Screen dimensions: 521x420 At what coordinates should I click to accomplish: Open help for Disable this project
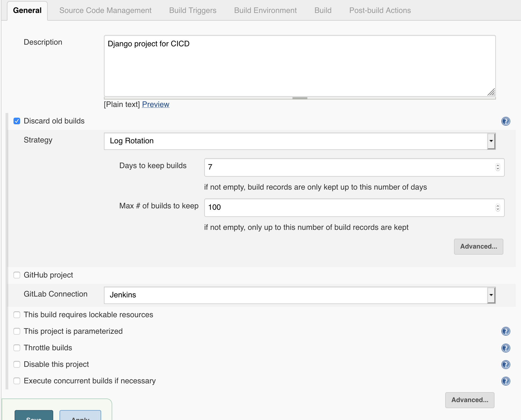pyautogui.click(x=506, y=365)
